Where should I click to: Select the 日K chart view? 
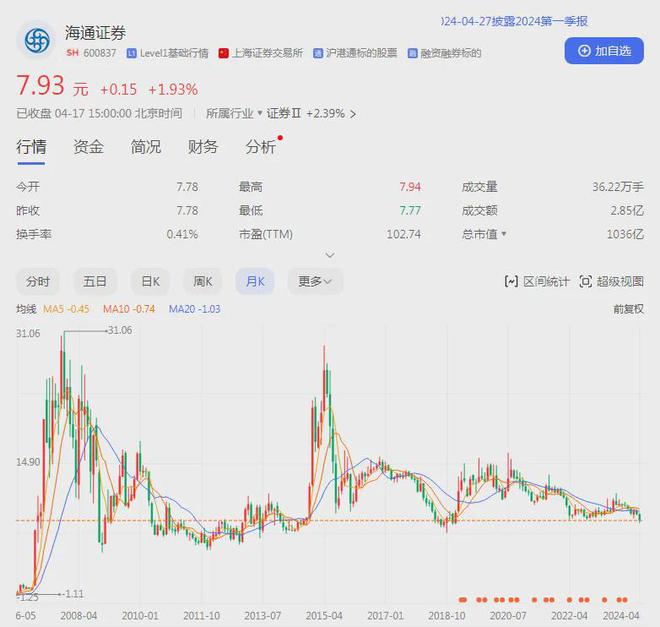(x=150, y=281)
